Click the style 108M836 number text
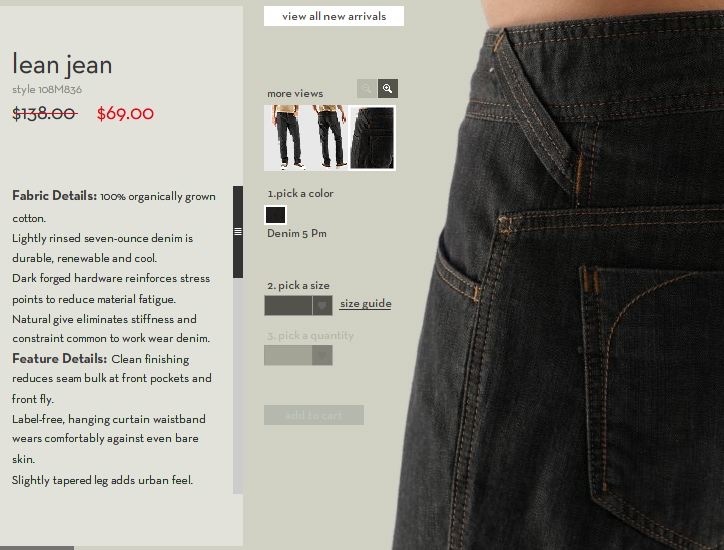This screenshot has width=724, height=550. click(x=47, y=90)
